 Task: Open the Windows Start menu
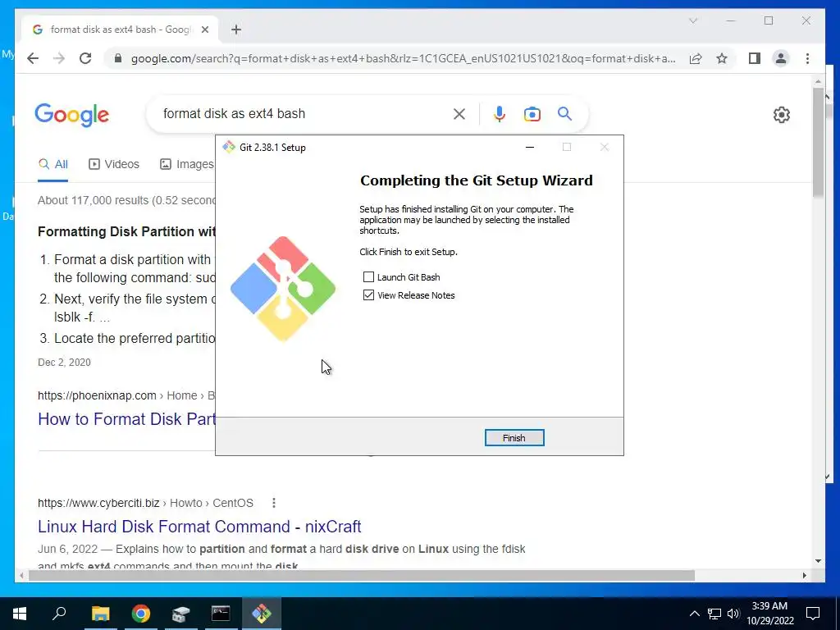[20, 614]
